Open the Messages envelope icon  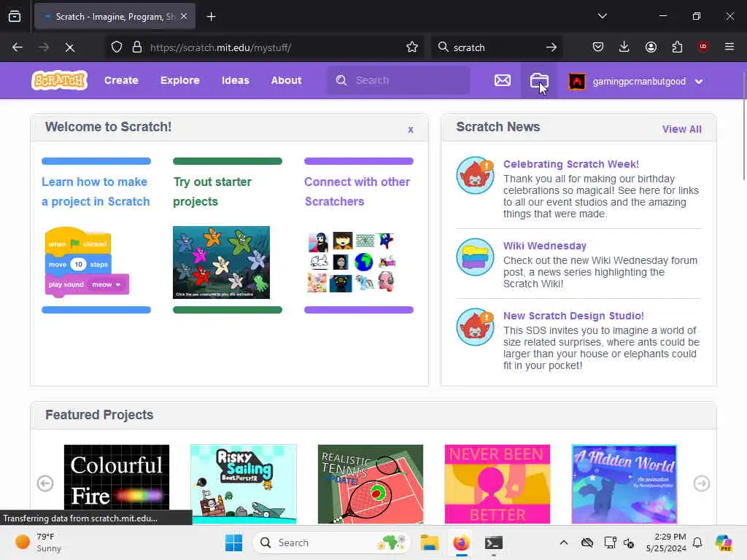coord(502,80)
